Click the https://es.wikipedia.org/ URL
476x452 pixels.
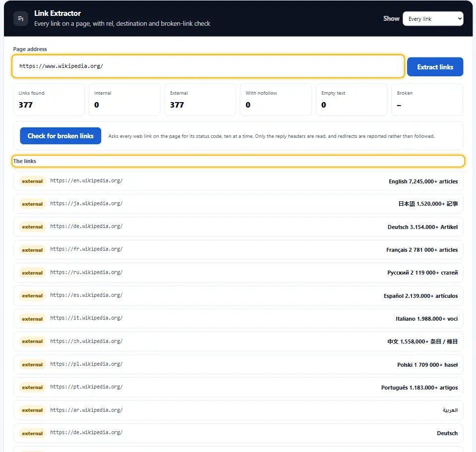tap(86, 295)
